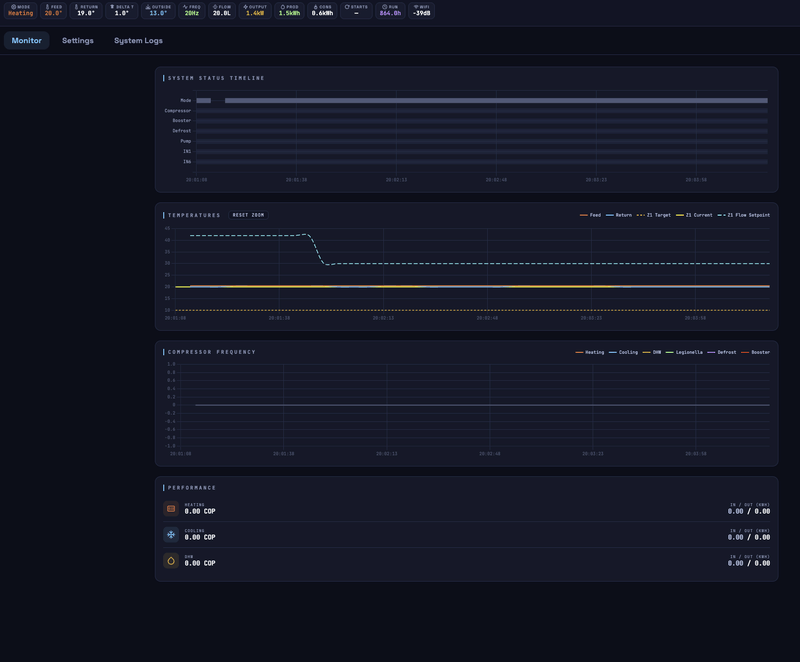Click the Cooling snowflake icon in Performance
Viewport: 800px width, 662px height.
click(171, 535)
